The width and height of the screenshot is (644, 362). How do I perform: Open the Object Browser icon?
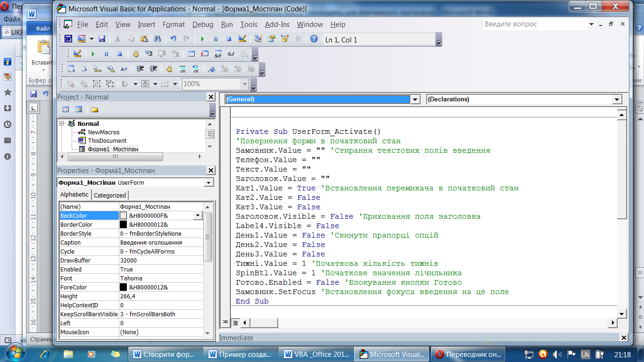tap(285, 39)
